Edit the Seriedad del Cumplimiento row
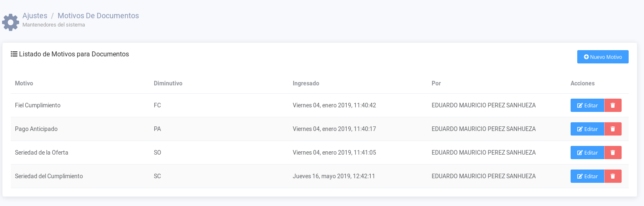This screenshot has height=206, width=644. tap(587, 176)
